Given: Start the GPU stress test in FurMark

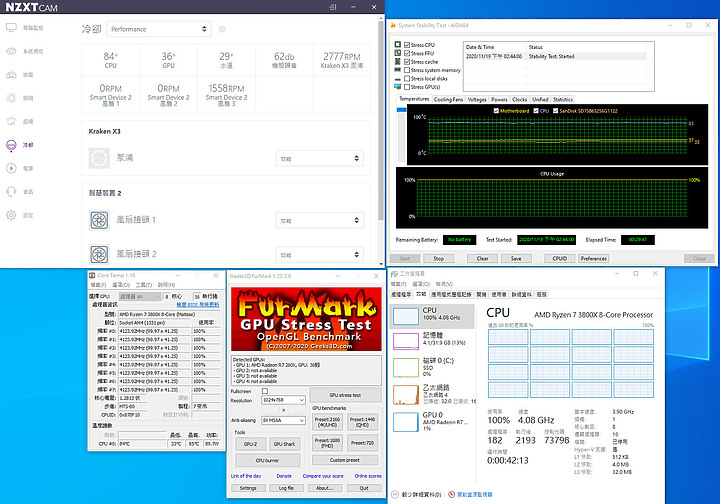Looking at the screenshot, I should pyautogui.click(x=345, y=395).
